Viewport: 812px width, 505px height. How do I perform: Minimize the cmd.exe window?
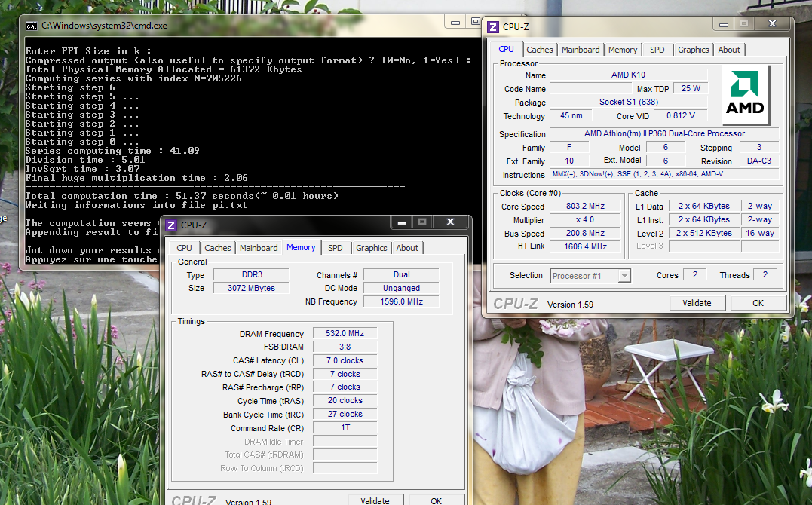coord(455,22)
